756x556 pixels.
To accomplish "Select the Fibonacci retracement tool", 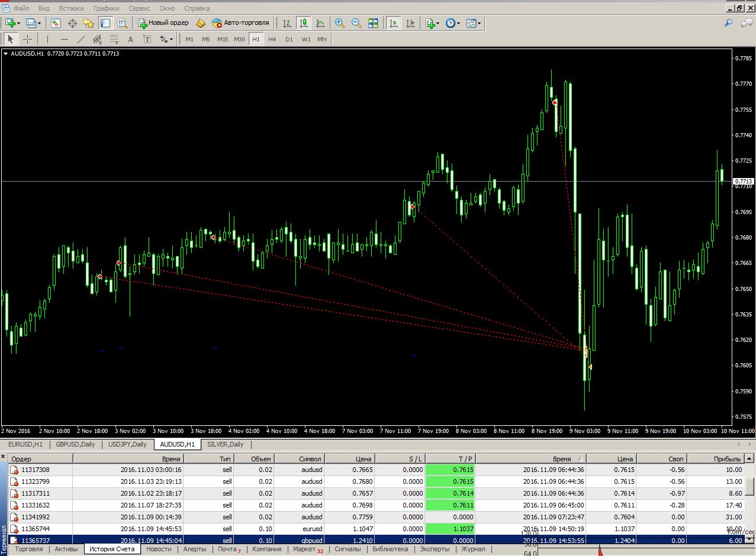I will [114, 39].
